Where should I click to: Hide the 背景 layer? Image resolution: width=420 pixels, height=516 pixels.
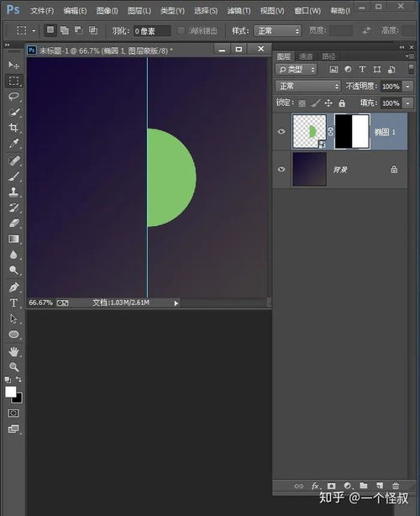tap(281, 169)
